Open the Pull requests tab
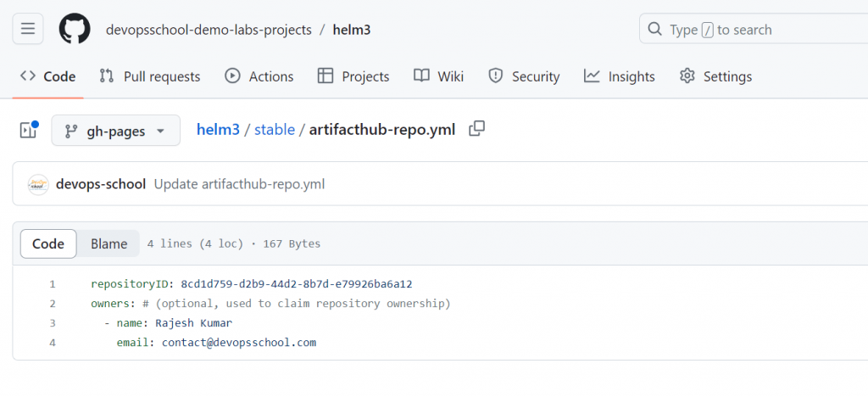Screen dimensions: 868x397 pyautogui.click(x=150, y=76)
